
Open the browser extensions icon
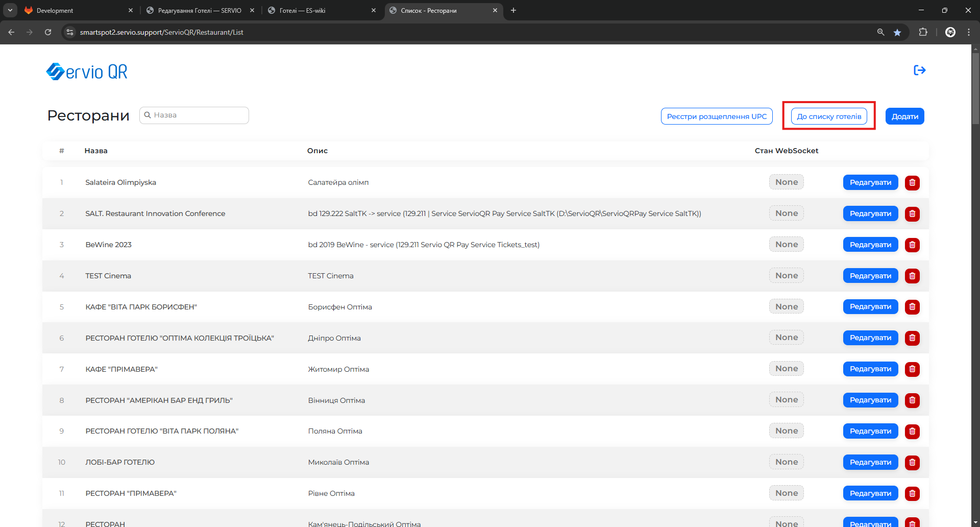(923, 32)
